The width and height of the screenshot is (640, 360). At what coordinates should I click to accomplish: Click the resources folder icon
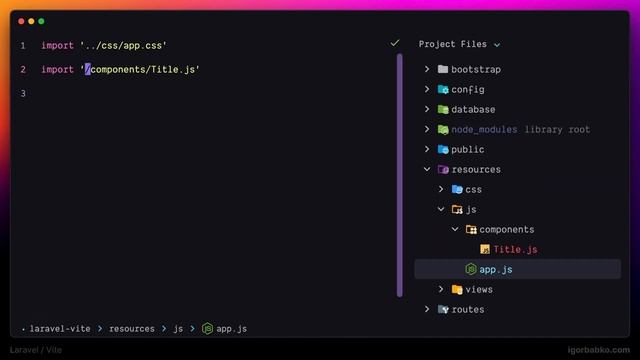point(443,169)
